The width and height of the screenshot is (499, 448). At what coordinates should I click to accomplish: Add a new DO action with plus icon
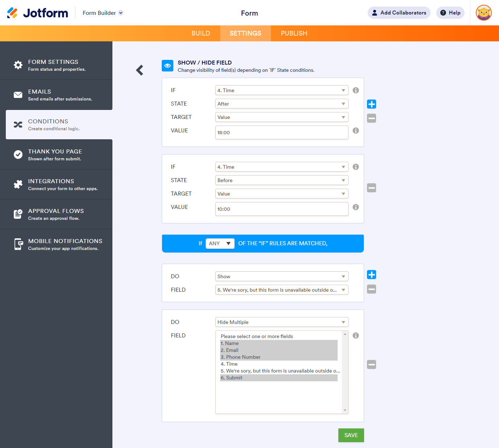[371, 275]
